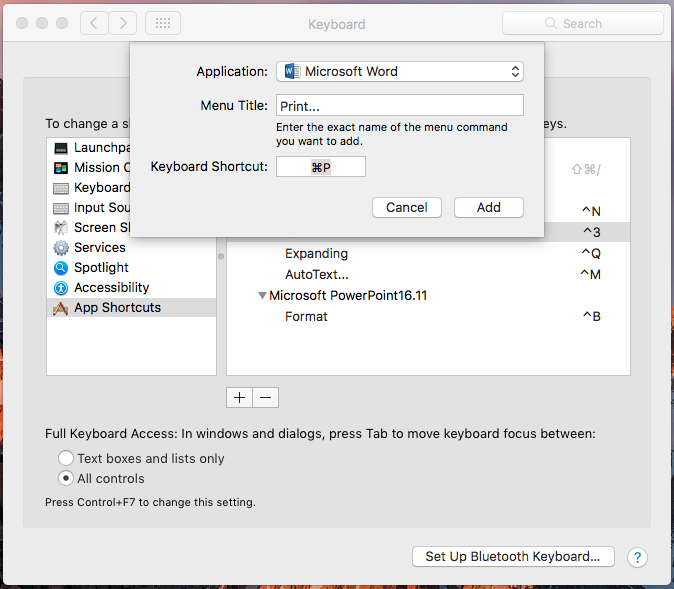Click the App Shortcuts icon

[x=61, y=308]
